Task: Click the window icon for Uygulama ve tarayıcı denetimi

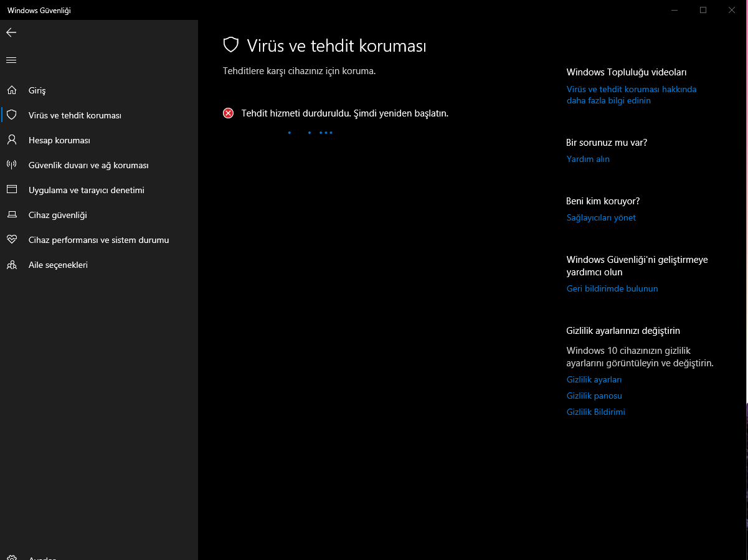Action: point(11,190)
